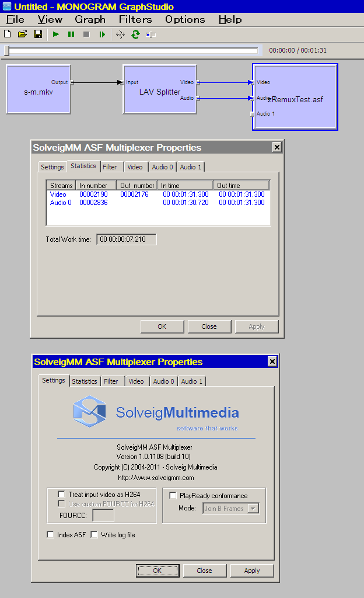The height and width of the screenshot is (598, 364).
Task: Click the direct connect arrows toolbar icon
Action: (120, 34)
